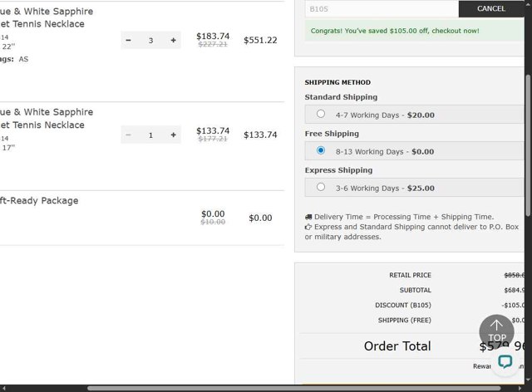Screen dimensions: 532x392
Task: Click the struck-through $10.00 gift package price
Action: pos(213,222)
